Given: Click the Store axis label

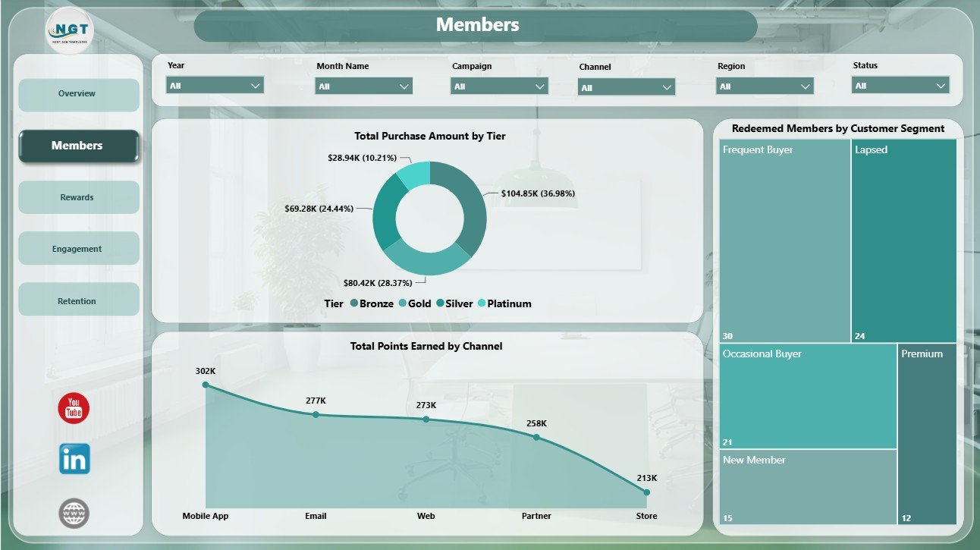Looking at the screenshot, I should pyautogui.click(x=646, y=516).
